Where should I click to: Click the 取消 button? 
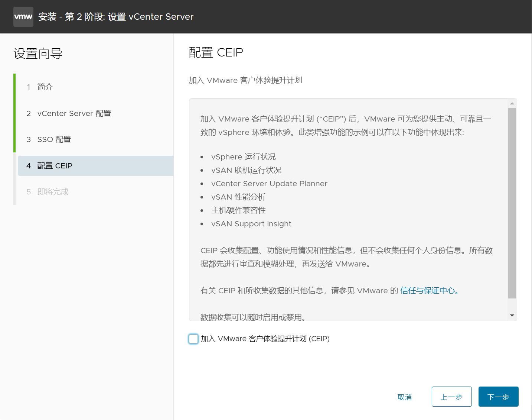click(405, 397)
